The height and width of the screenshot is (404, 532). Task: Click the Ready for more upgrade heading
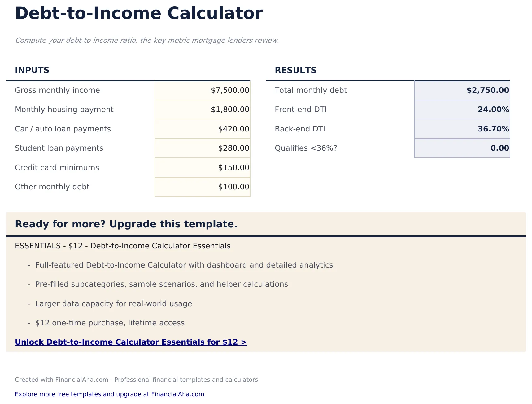[x=126, y=224]
